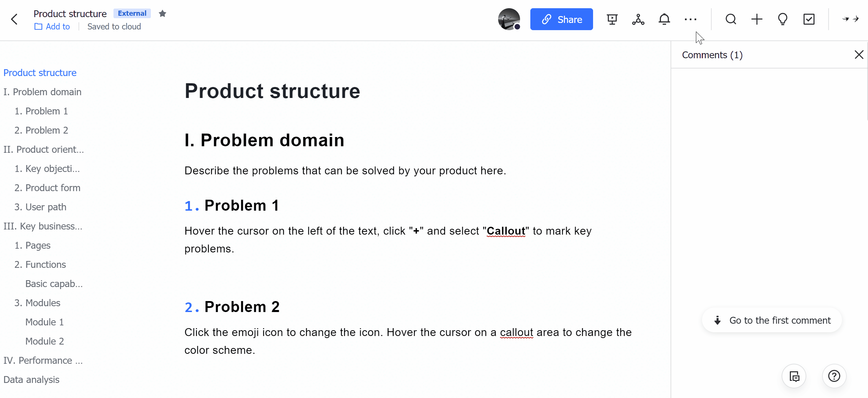Click the back arrow icon
This screenshot has width=868, height=398.
tap(14, 19)
